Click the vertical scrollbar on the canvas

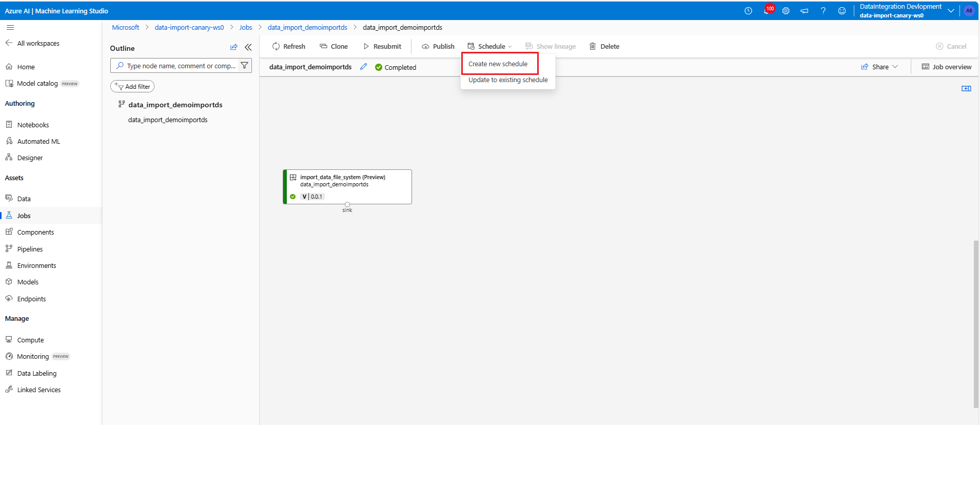(976, 323)
